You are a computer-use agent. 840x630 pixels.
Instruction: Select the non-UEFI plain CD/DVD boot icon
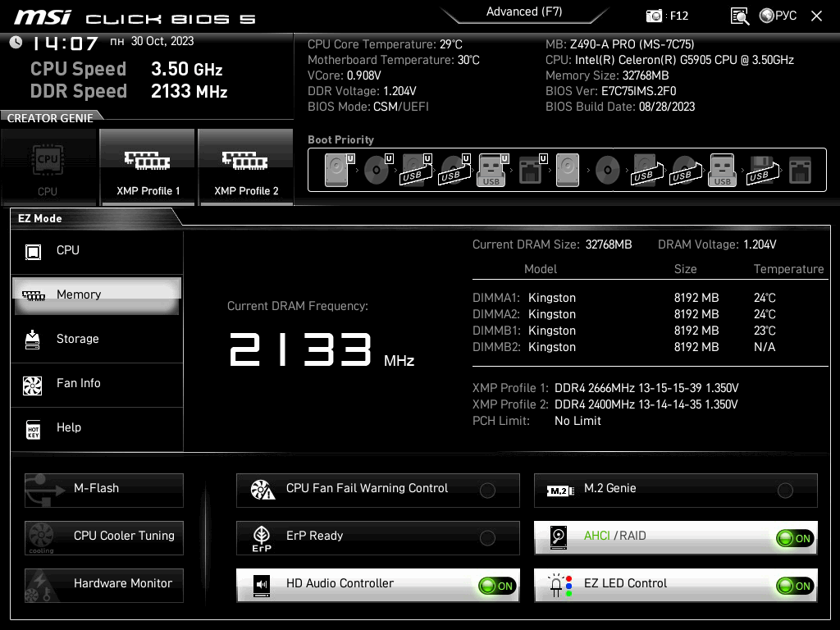(608, 171)
